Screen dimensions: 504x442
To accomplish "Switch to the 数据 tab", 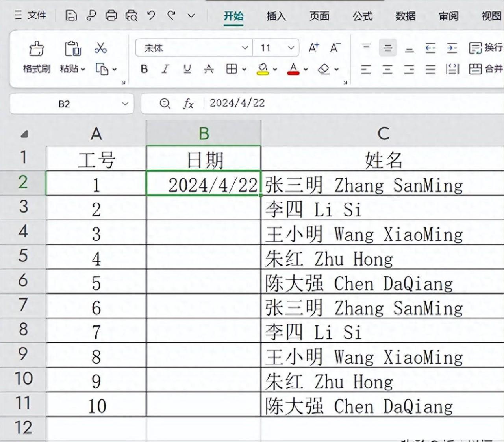I will pos(405,16).
